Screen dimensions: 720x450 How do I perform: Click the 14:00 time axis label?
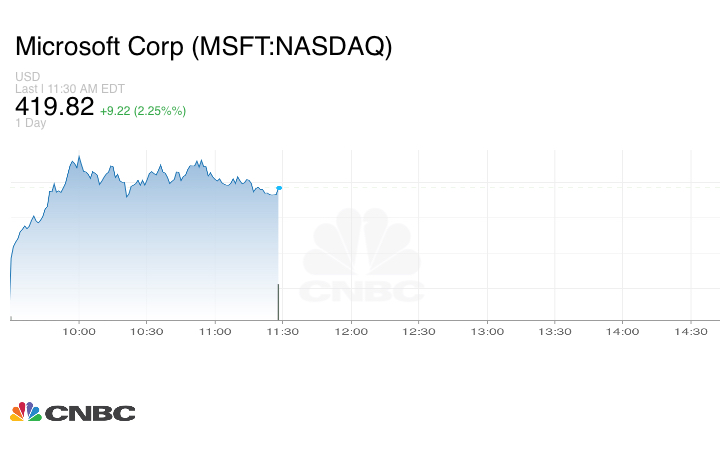click(623, 332)
